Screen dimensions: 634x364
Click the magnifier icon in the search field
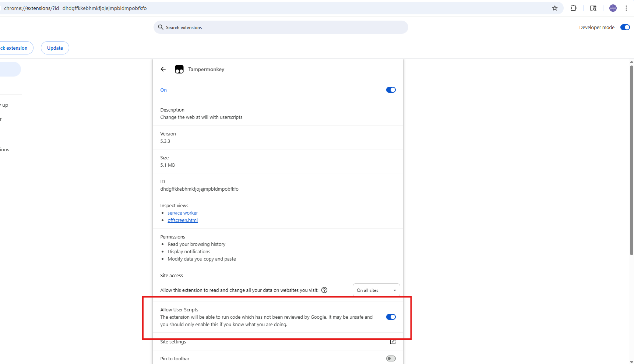tap(161, 27)
